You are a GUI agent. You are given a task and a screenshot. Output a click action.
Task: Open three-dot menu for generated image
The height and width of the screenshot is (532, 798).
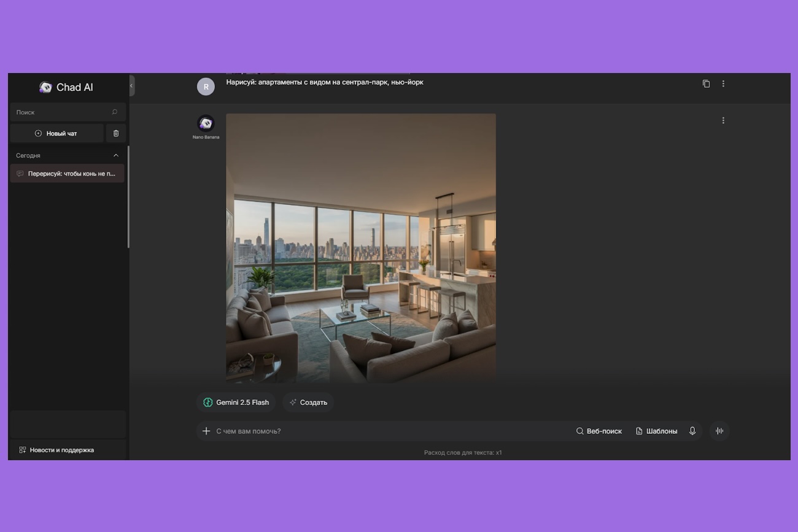723,120
